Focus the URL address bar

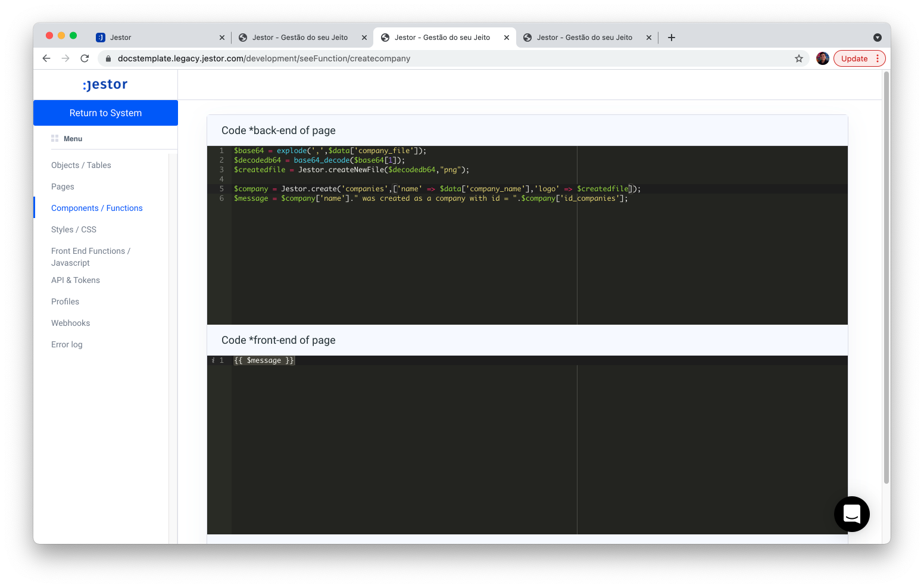452,58
